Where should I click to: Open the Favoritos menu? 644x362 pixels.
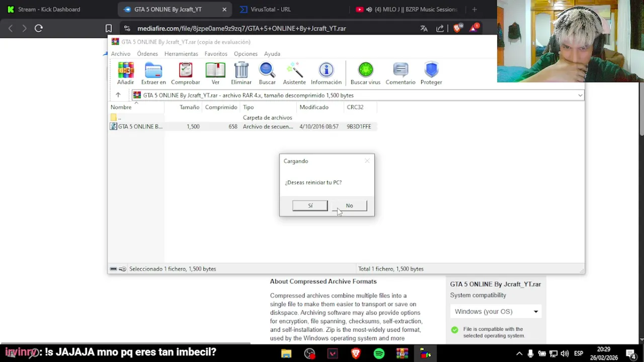point(216,54)
